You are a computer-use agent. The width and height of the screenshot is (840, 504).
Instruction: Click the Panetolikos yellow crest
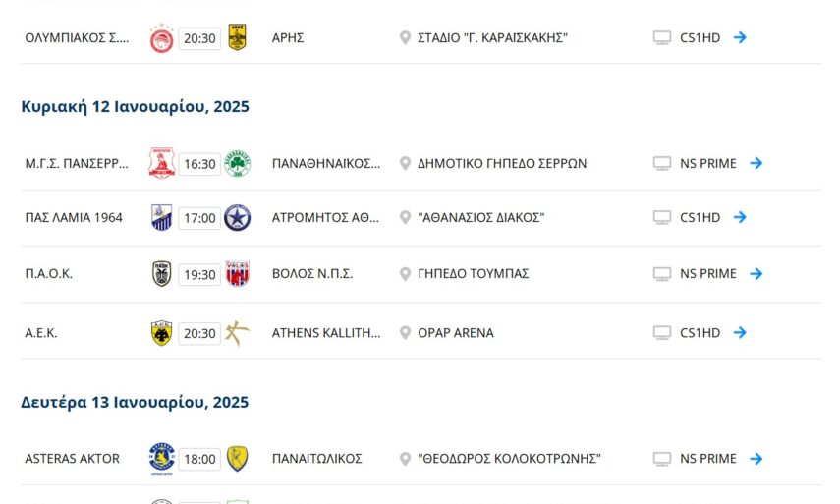coord(237,459)
